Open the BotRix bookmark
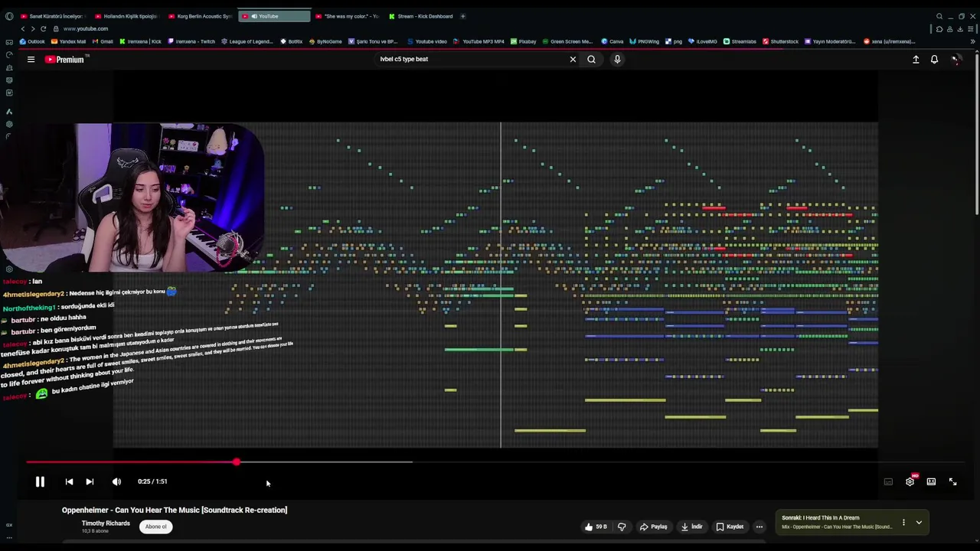The height and width of the screenshot is (551, 980). pyautogui.click(x=291, y=41)
